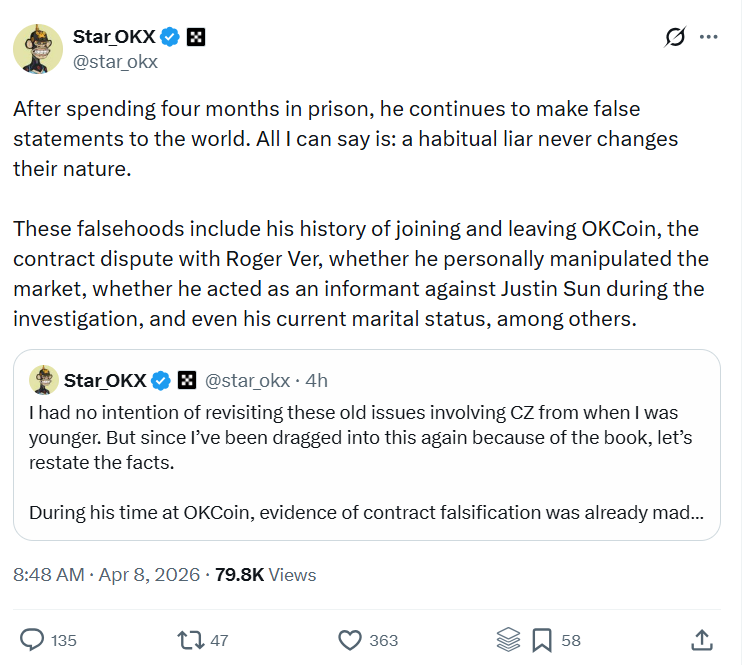Bookmark this post

(x=542, y=639)
